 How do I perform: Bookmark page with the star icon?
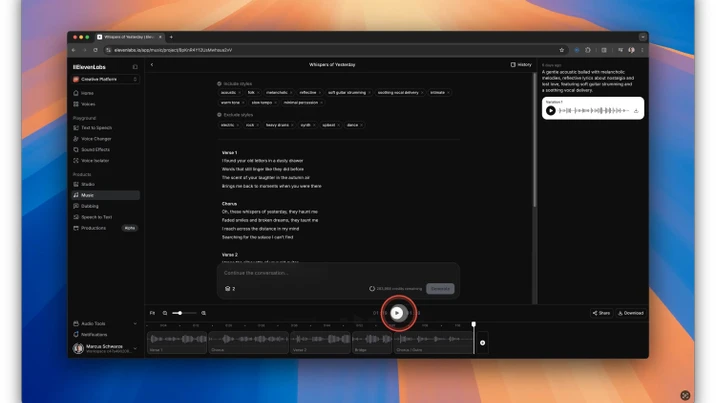(x=562, y=49)
